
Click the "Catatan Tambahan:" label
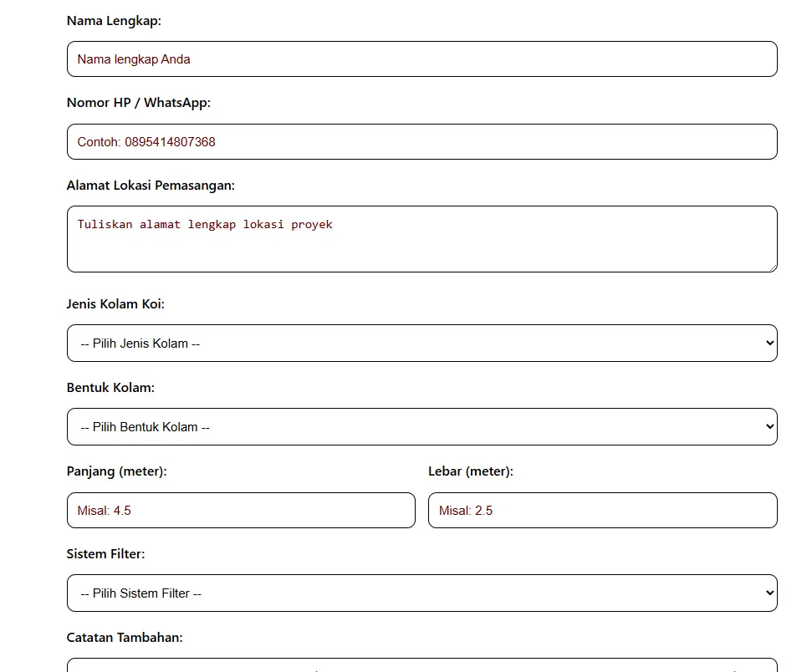[x=125, y=638]
